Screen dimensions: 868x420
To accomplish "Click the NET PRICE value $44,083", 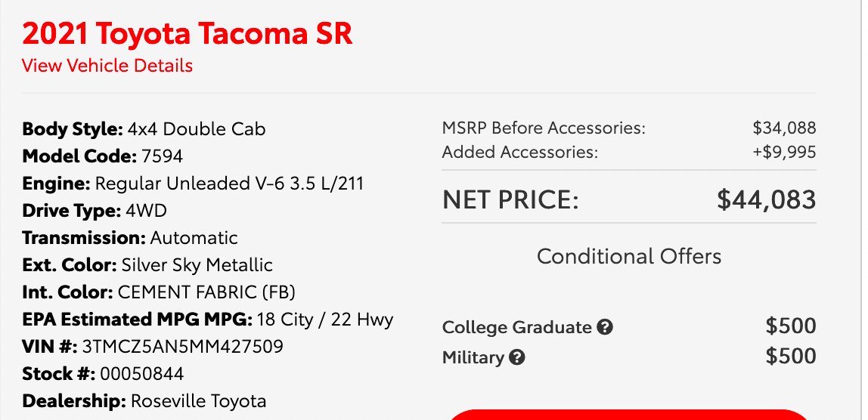I will point(766,199).
